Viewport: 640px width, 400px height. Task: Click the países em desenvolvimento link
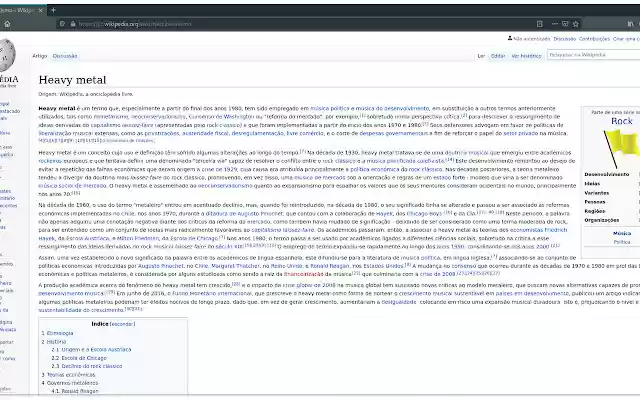point(532,293)
